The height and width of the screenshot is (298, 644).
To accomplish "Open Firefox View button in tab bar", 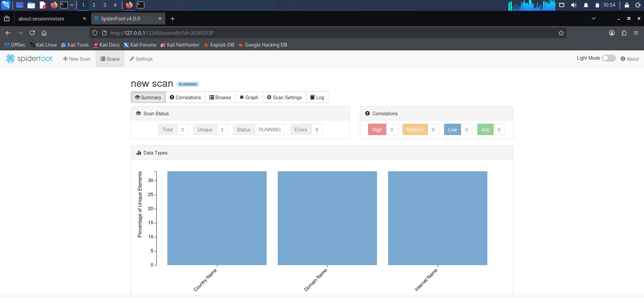I will [x=7, y=19].
